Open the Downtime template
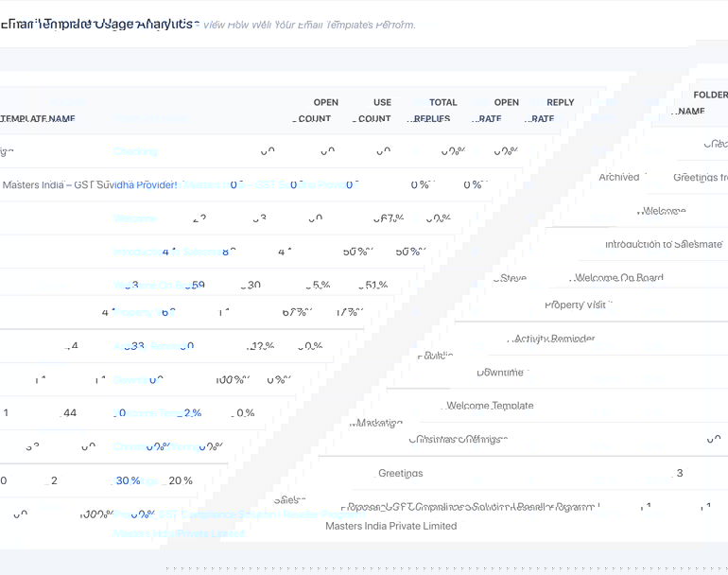The image size is (728, 575). point(500,373)
